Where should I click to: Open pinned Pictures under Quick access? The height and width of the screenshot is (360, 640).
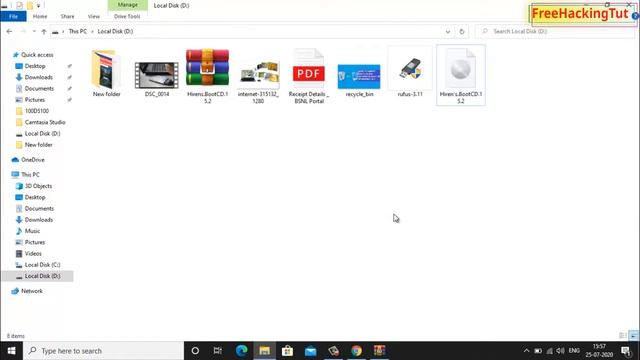click(35, 100)
